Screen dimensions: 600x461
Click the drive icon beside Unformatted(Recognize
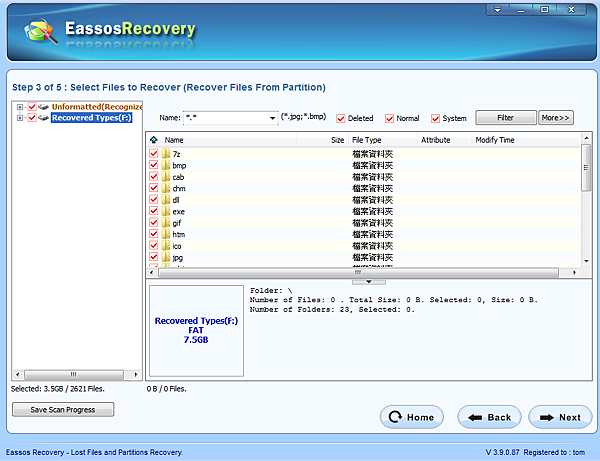(x=43, y=107)
